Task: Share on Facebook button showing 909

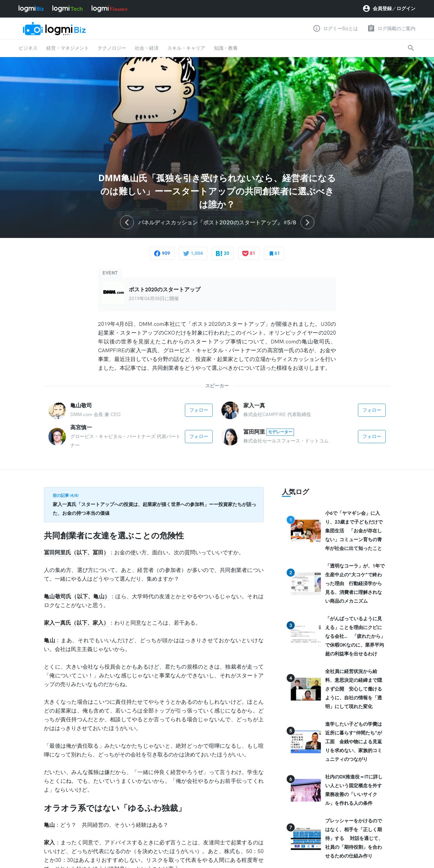Action: click(162, 253)
